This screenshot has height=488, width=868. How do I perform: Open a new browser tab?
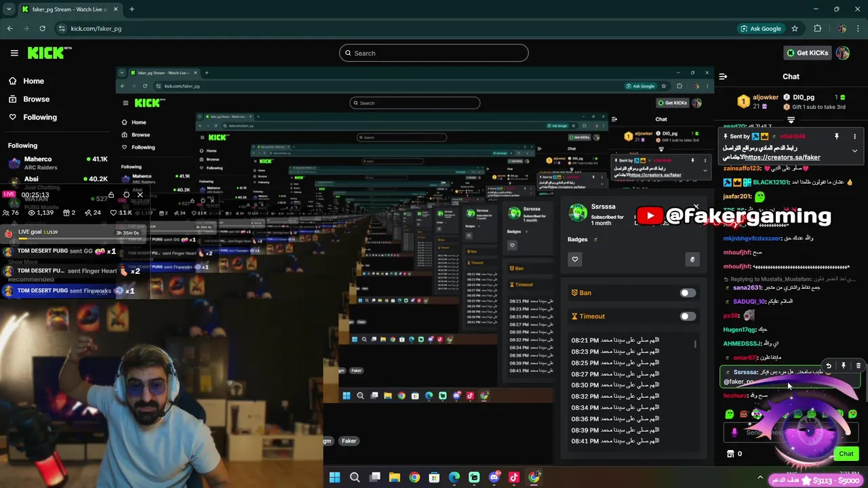click(x=132, y=9)
